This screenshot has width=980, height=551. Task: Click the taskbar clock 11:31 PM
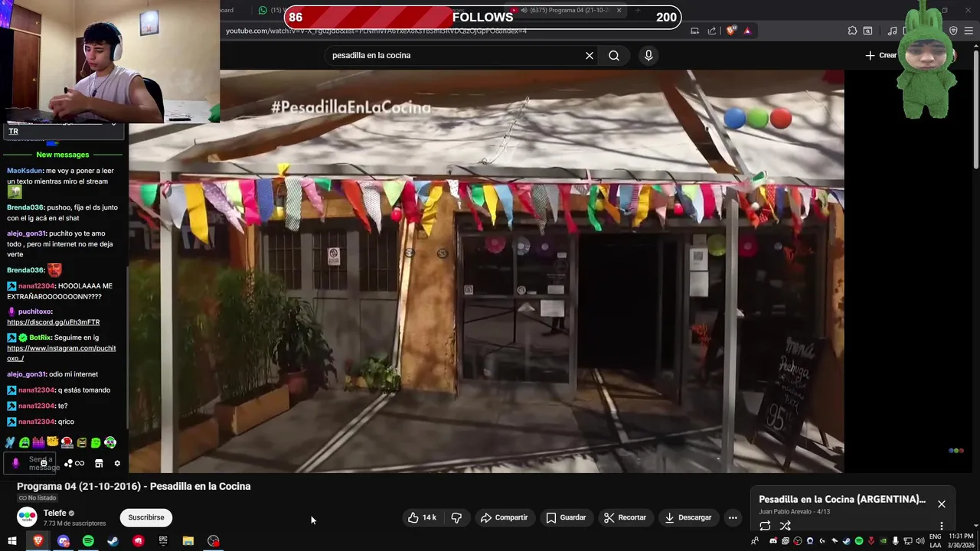960,536
